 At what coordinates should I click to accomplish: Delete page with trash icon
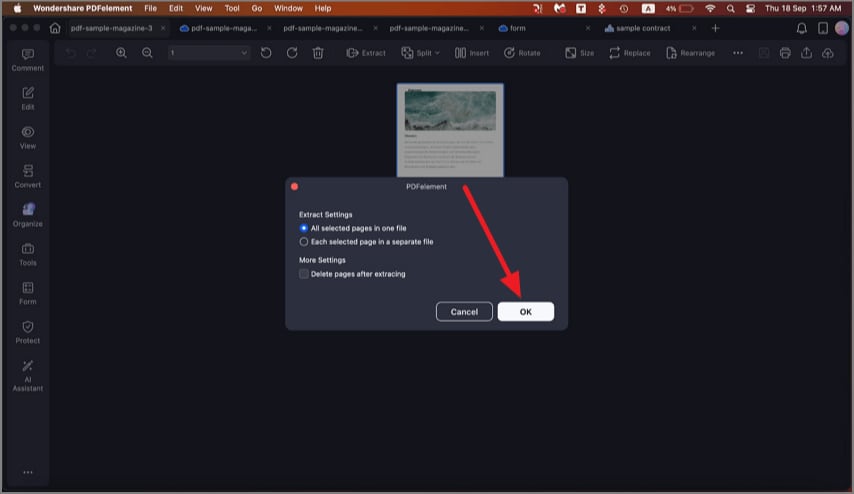tap(318, 53)
